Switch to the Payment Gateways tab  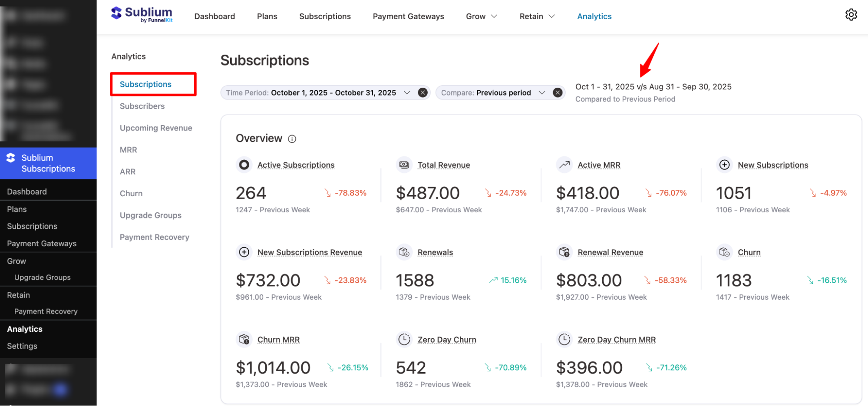[x=408, y=16]
